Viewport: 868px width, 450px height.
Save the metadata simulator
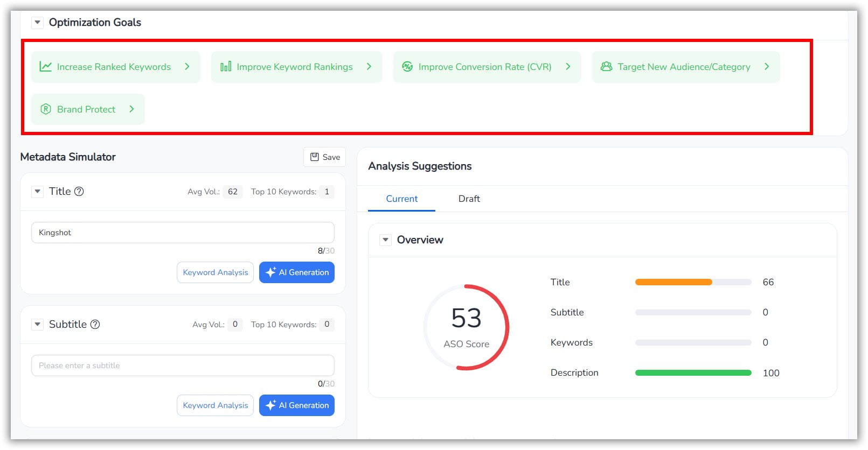(325, 157)
